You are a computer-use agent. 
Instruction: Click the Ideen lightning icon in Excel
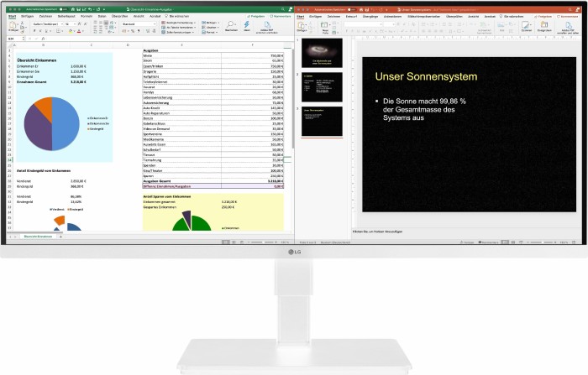click(x=248, y=26)
